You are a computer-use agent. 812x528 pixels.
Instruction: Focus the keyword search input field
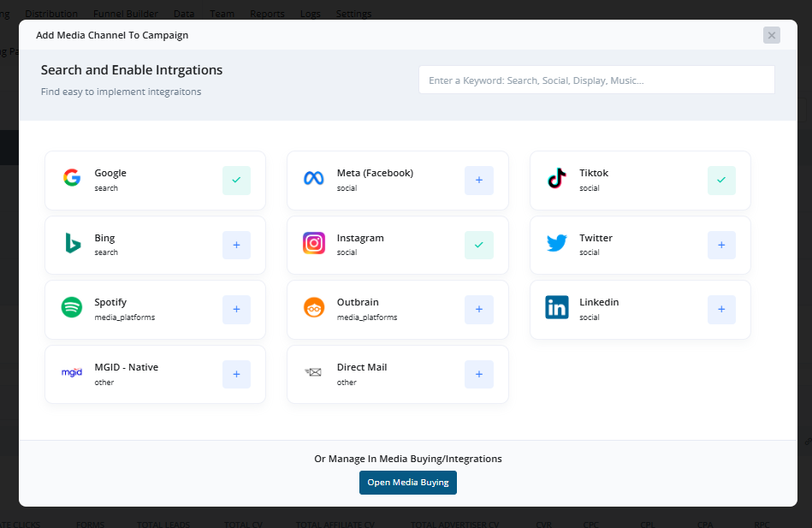point(596,80)
